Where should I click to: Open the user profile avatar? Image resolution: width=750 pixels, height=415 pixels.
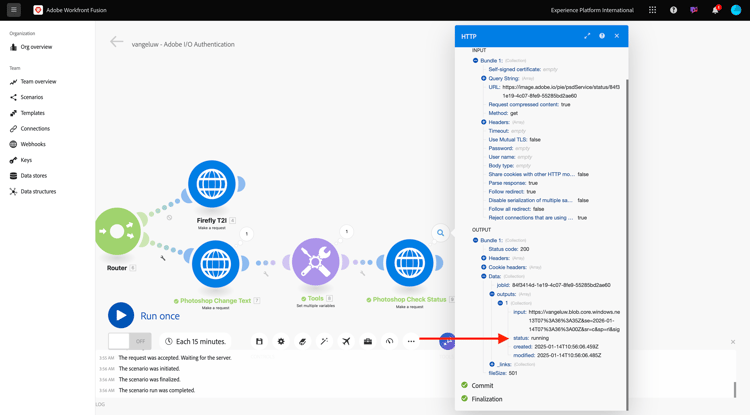736,10
